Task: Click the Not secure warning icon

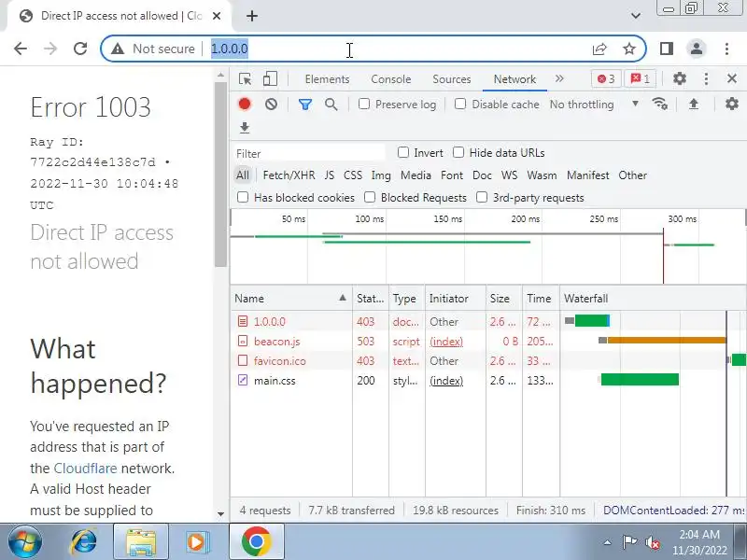Action: 118,49
